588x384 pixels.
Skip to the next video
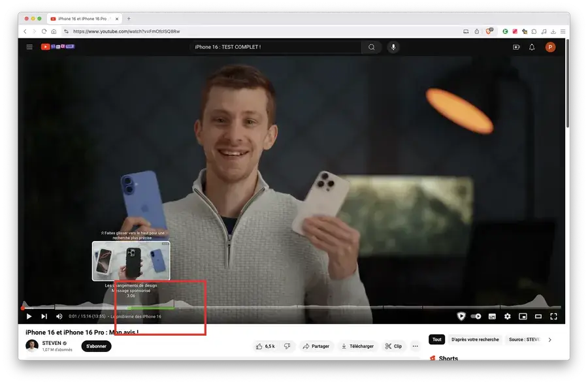pos(44,316)
